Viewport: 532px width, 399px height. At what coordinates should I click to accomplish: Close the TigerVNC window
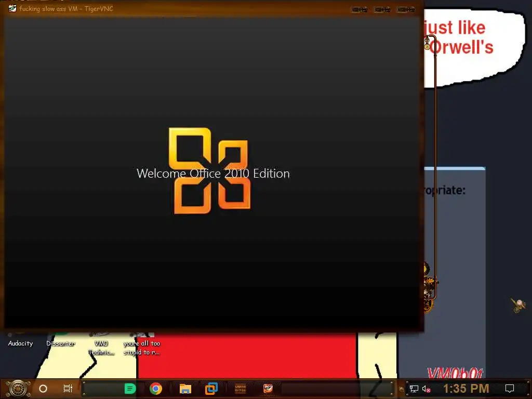click(x=406, y=9)
